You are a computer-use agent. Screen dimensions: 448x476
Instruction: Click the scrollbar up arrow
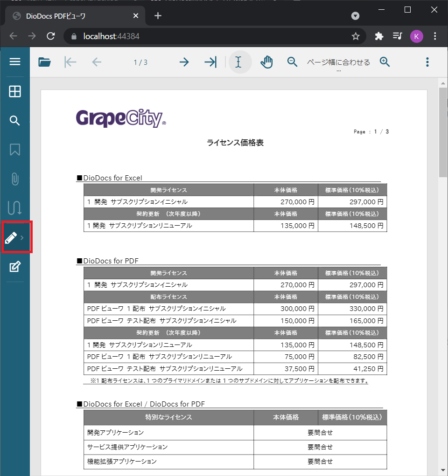tap(443, 83)
